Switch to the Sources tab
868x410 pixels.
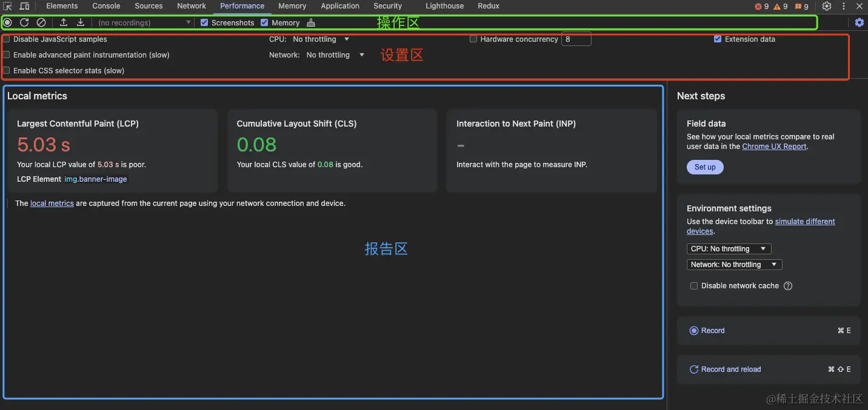[x=149, y=6]
